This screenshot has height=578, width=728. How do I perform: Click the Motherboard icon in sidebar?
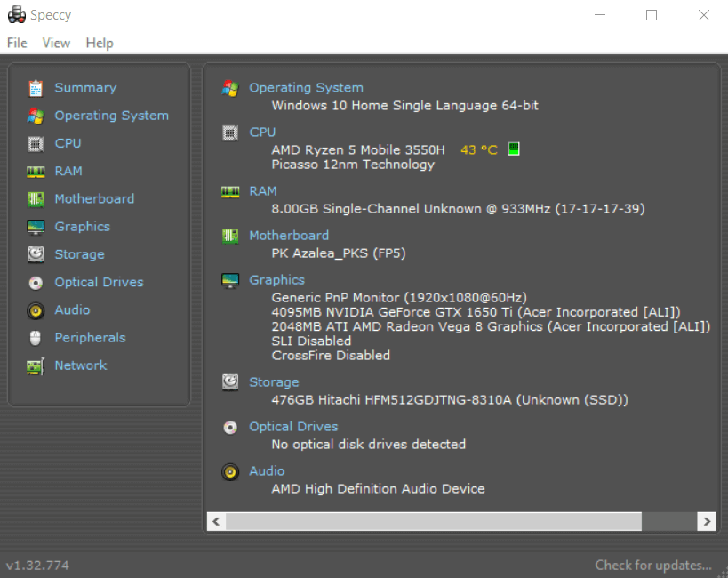36,199
